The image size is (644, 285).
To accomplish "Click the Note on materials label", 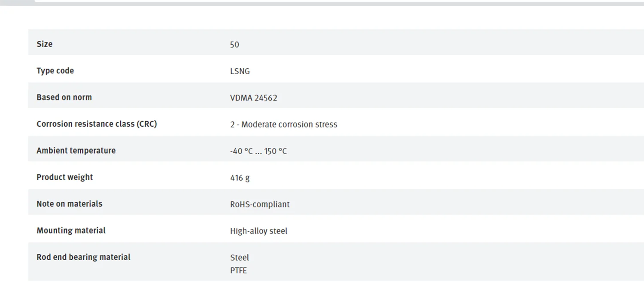I will (69, 204).
